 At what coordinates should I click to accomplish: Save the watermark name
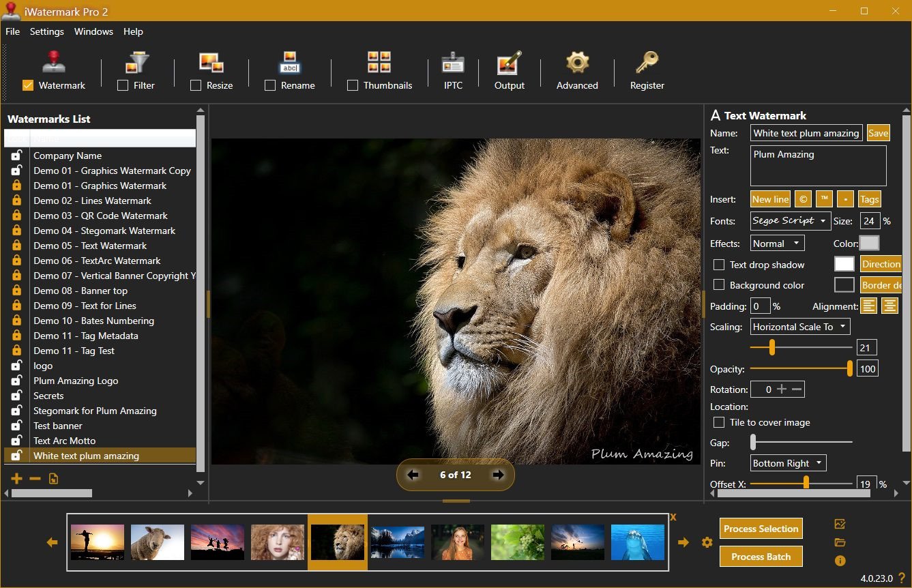[x=878, y=133]
